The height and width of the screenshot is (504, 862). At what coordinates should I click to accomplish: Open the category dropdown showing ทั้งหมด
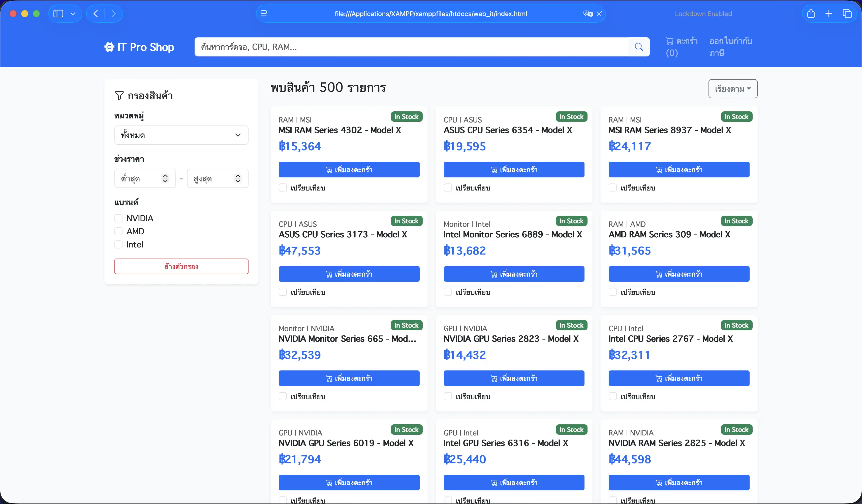pyautogui.click(x=181, y=135)
